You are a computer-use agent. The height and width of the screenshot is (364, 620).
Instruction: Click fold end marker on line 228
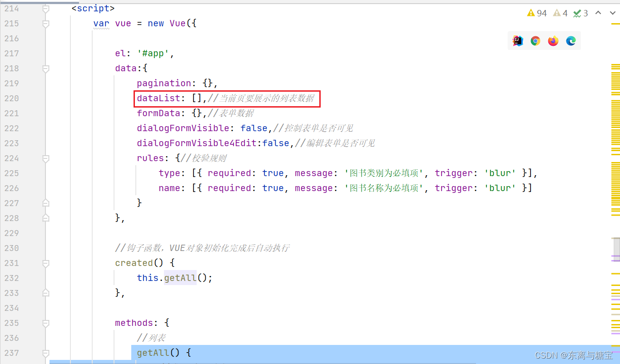click(x=45, y=218)
